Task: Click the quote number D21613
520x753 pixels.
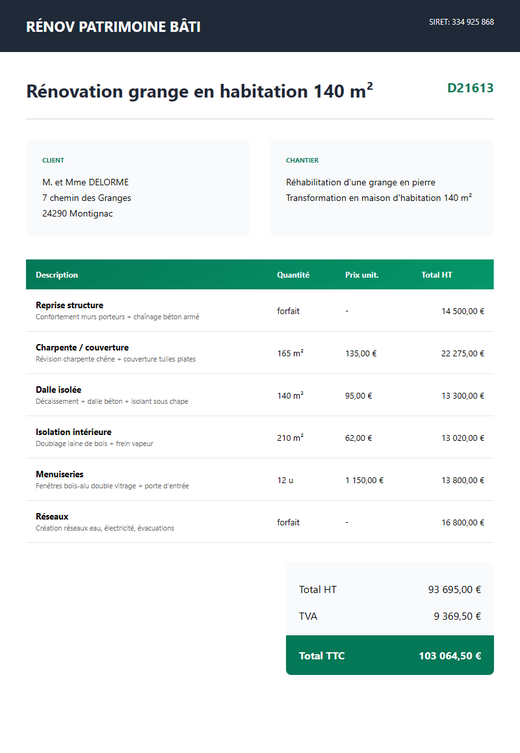Action: point(470,88)
